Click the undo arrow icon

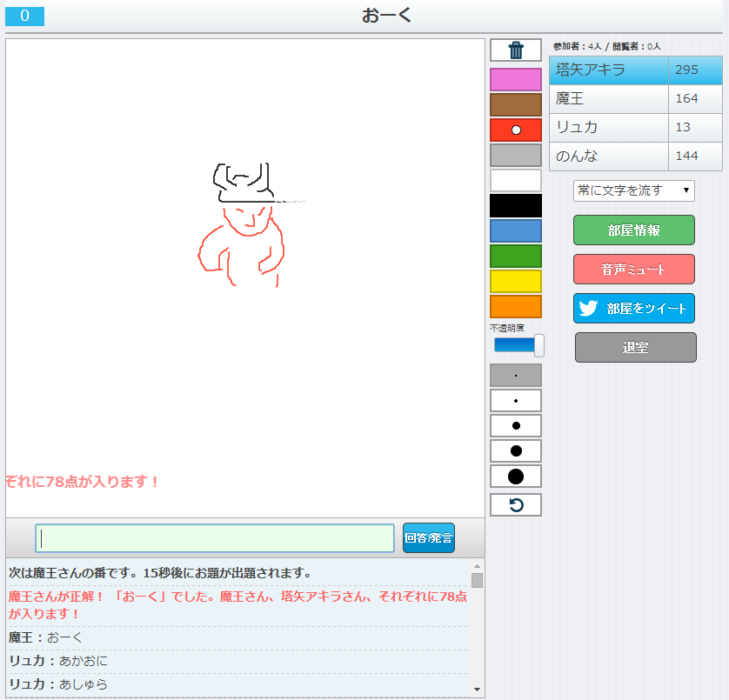tap(516, 504)
